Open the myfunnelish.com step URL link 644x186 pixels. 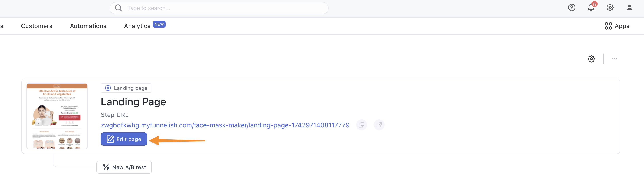click(225, 125)
